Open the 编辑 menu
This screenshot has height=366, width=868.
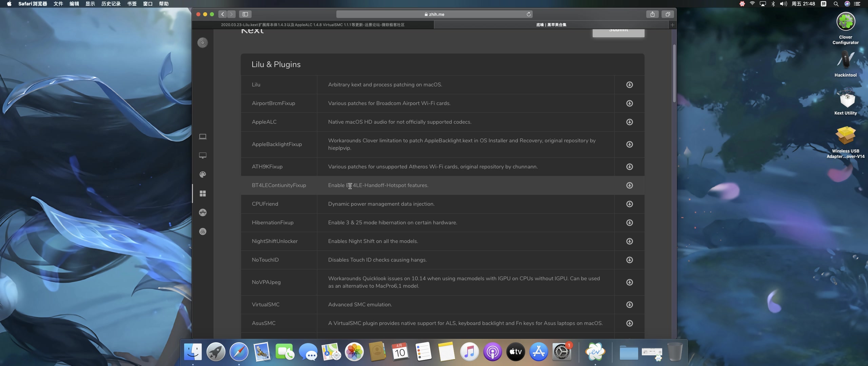point(74,4)
